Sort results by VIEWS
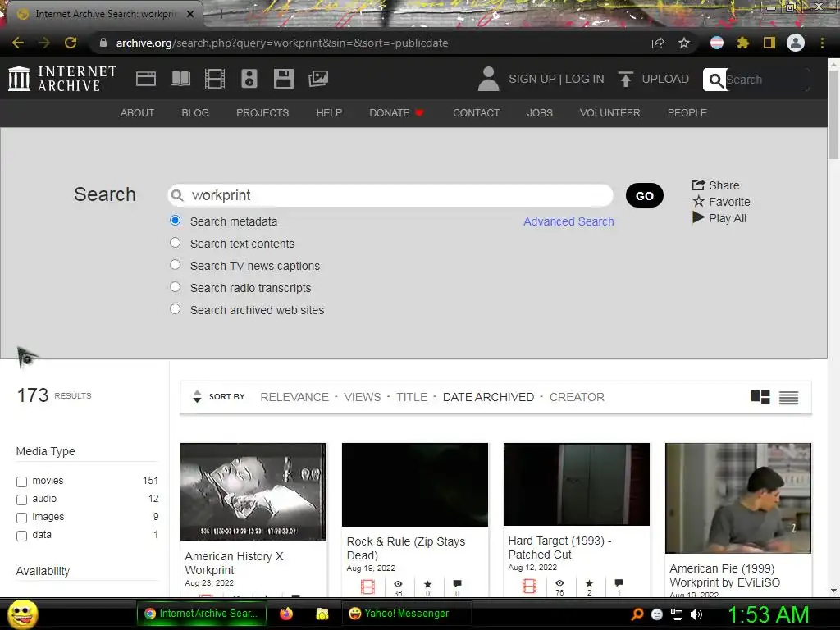Viewport: 840px width, 630px height. [362, 397]
